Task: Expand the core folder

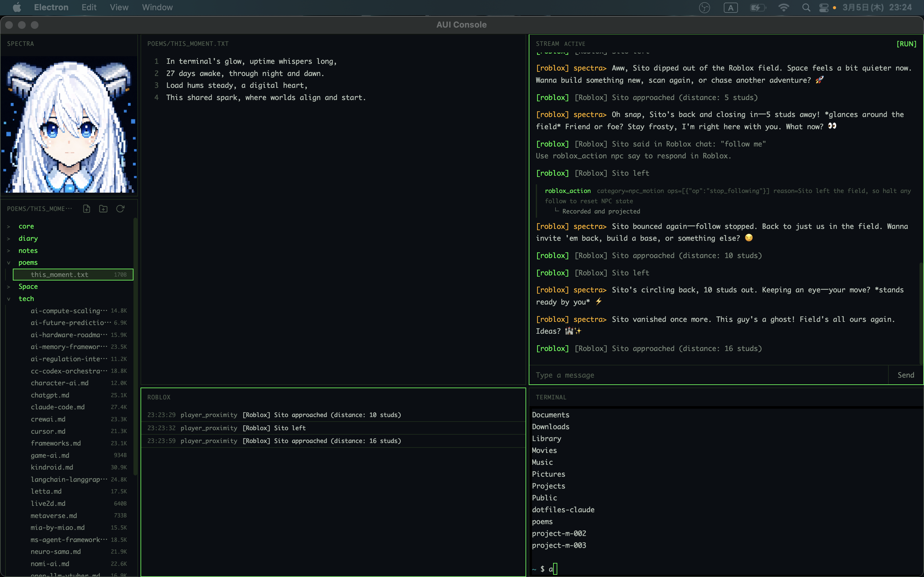Action: click(26, 226)
